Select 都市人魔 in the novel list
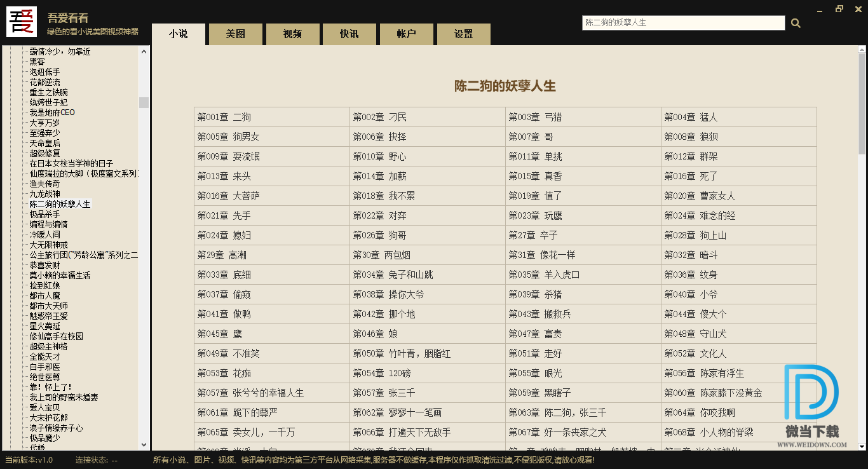The height and width of the screenshot is (469, 868). point(44,296)
